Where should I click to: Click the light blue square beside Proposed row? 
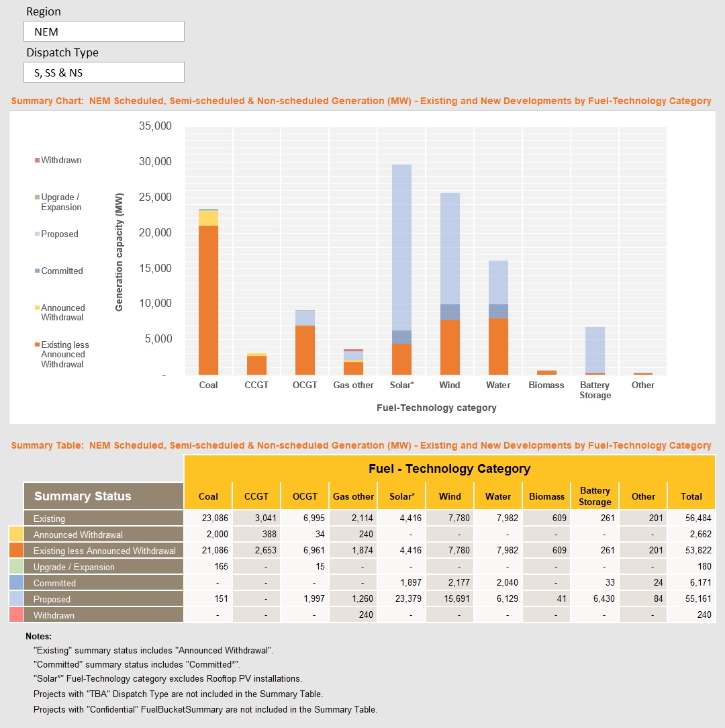pyautogui.click(x=18, y=598)
